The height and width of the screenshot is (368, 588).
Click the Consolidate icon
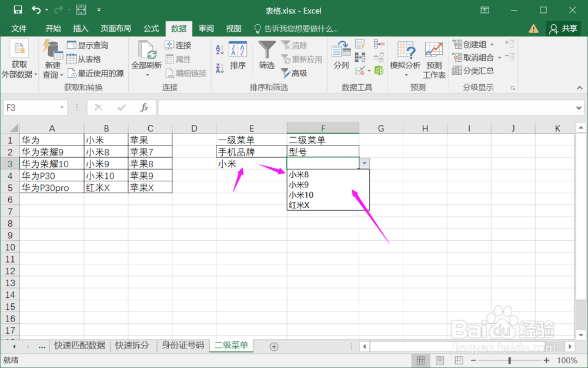(379, 44)
